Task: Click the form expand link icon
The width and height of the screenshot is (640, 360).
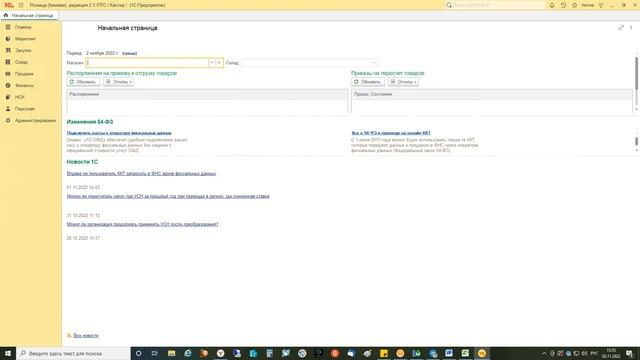Action: [x=621, y=27]
